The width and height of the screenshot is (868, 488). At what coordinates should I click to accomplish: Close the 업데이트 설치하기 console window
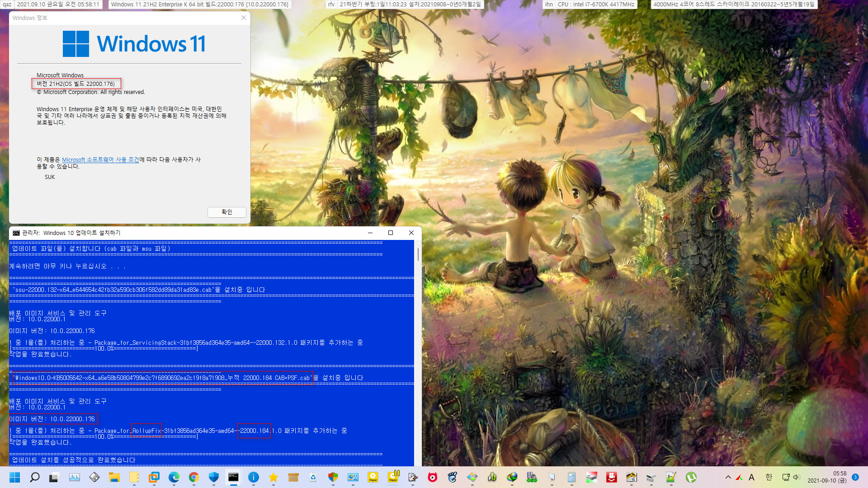point(411,233)
